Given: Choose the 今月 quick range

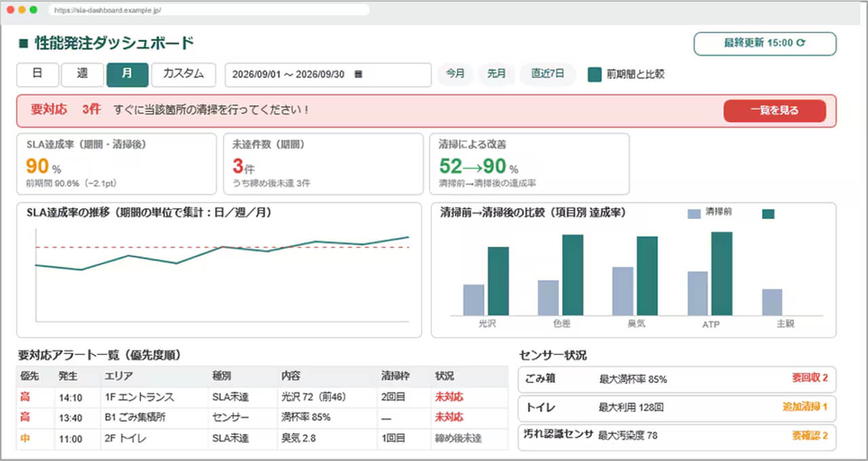Looking at the screenshot, I should point(455,75).
